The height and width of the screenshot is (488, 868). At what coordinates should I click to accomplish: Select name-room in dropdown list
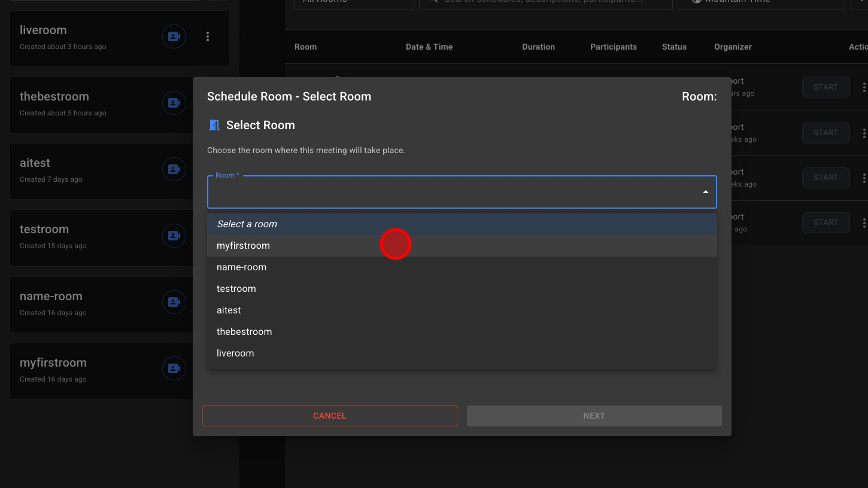pyautogui.click(x=241, y=267)
